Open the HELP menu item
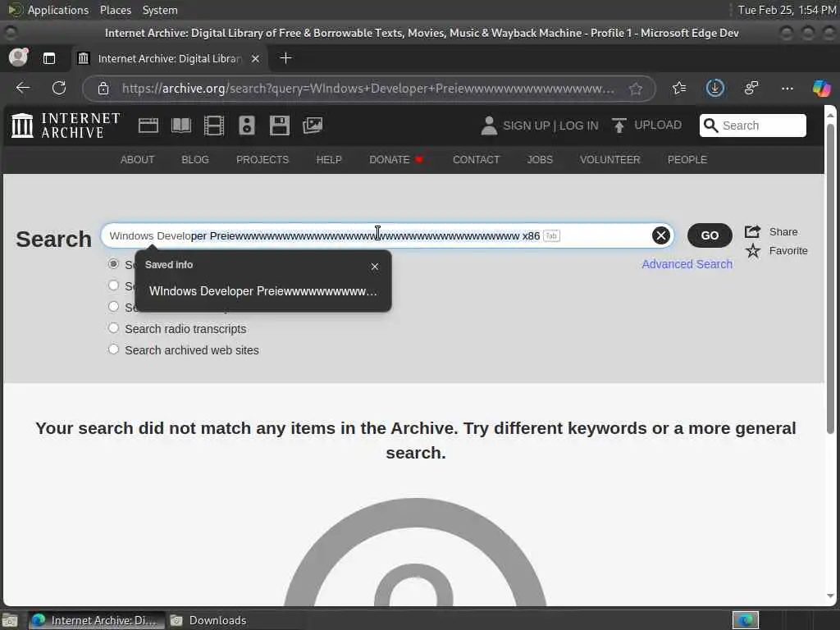 (329, 160)
